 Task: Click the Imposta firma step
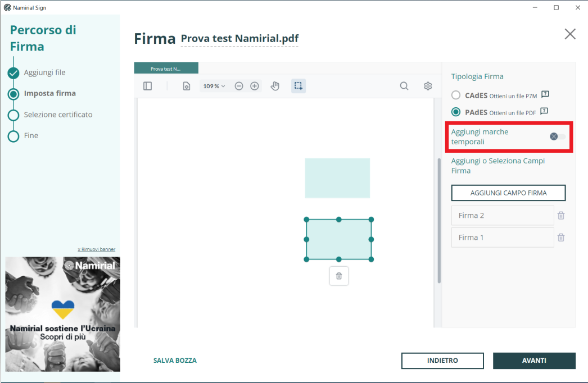pyautogui.click(x=50, y=93)
